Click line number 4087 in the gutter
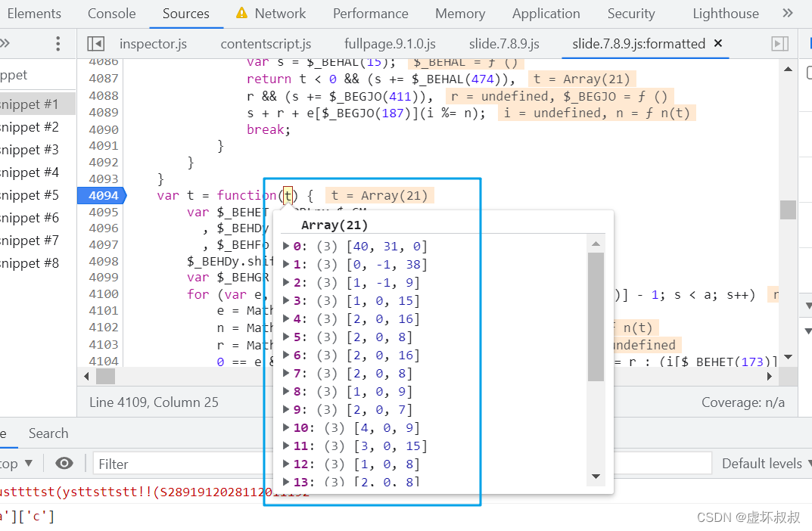Viewport: 812px width, 531px height. 104,78
